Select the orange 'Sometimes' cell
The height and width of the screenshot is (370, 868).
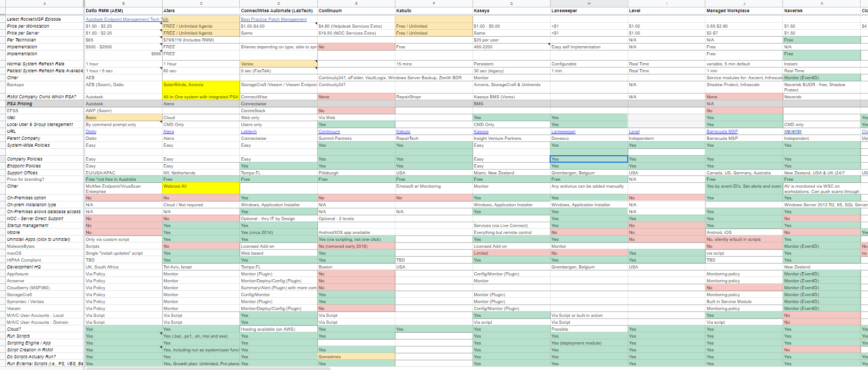356,357
